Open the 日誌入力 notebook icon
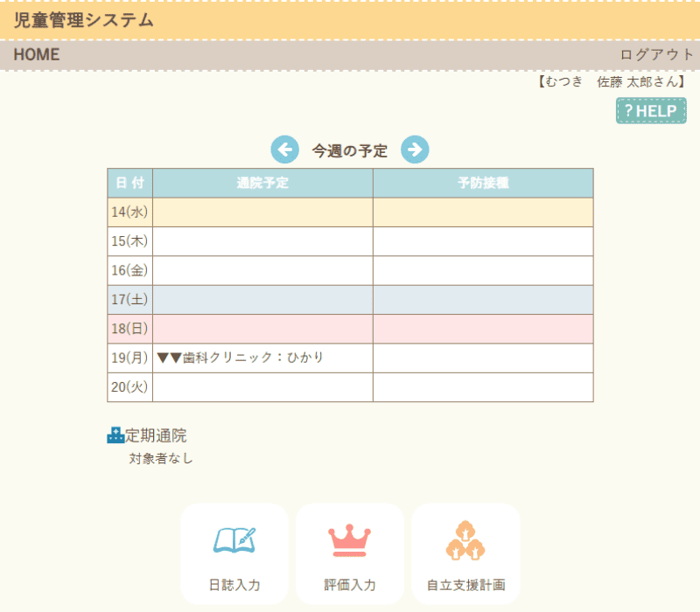 (x=234, y=540)
